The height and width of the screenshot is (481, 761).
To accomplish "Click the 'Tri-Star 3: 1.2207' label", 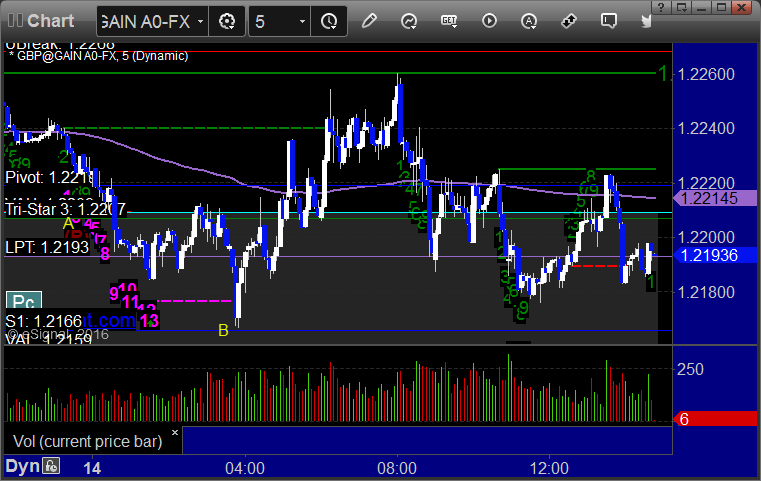I will [x=65, y=209].
